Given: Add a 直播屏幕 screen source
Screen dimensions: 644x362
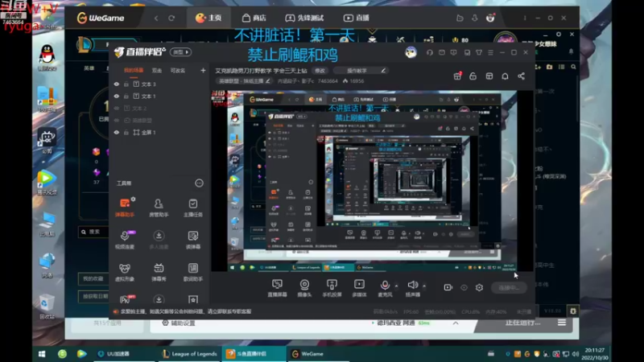Looking at the screenshot, I should click(x=277, y=288).
